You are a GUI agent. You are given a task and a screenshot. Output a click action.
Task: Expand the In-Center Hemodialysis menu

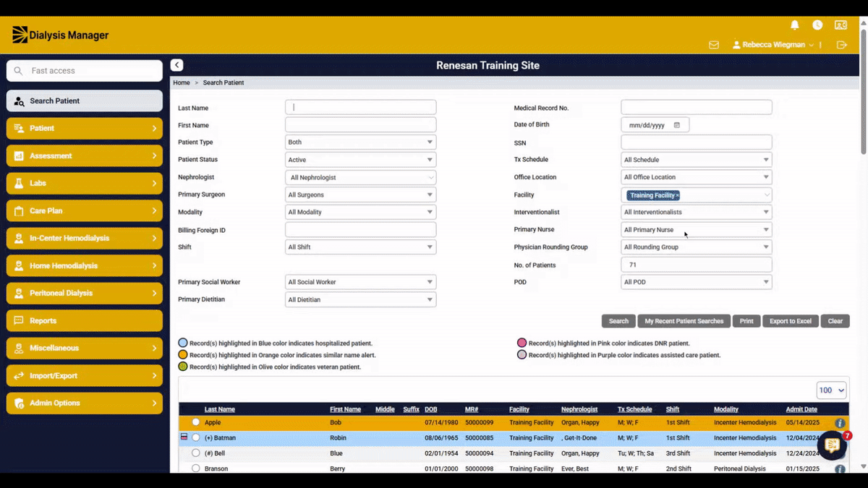tap(85, 239)
